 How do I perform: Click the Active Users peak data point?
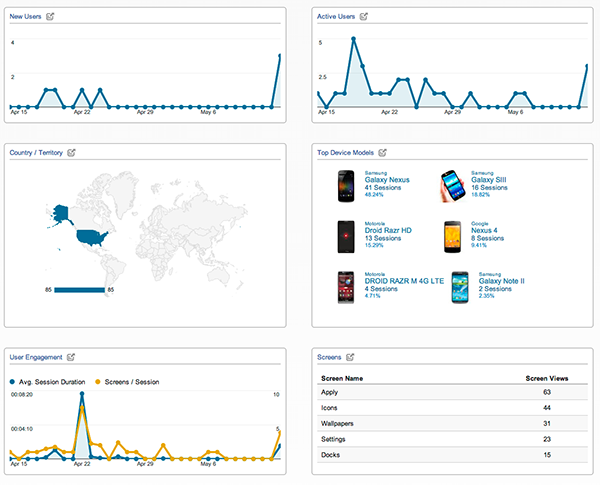point(354,39)
